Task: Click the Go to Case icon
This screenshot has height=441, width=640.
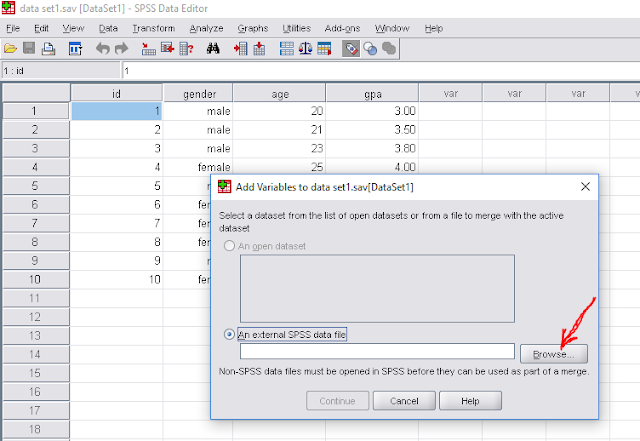Action: click(x=149, y=49)
